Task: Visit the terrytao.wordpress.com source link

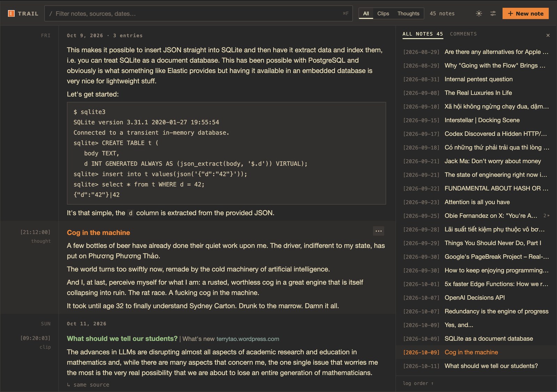Action: pyautogui.click(x=248, y=339)
